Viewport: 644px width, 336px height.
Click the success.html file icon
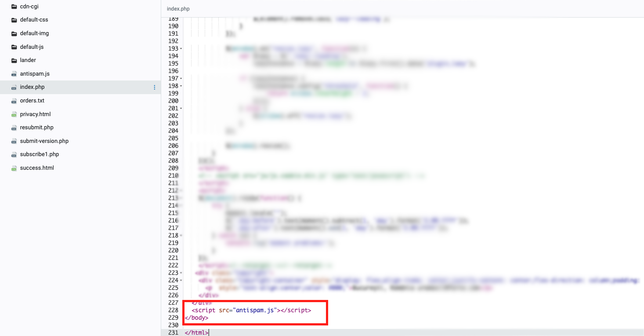(14, 168)
